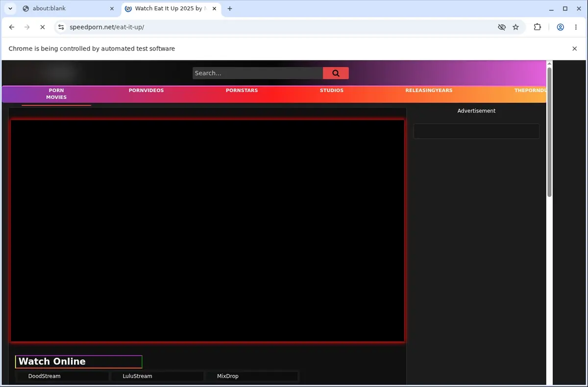588x387 pixels.
Task: Open the Chrome profile icon
Action: click(560, 27)
